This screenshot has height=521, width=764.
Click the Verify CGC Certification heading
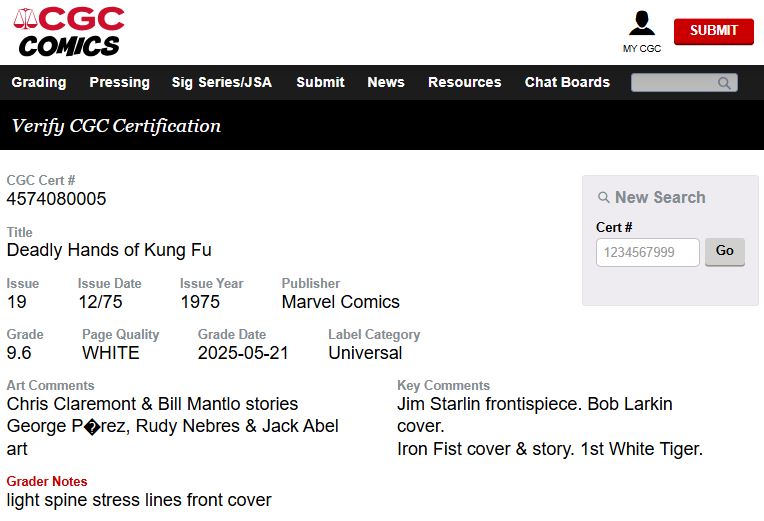tap(116, 126)
